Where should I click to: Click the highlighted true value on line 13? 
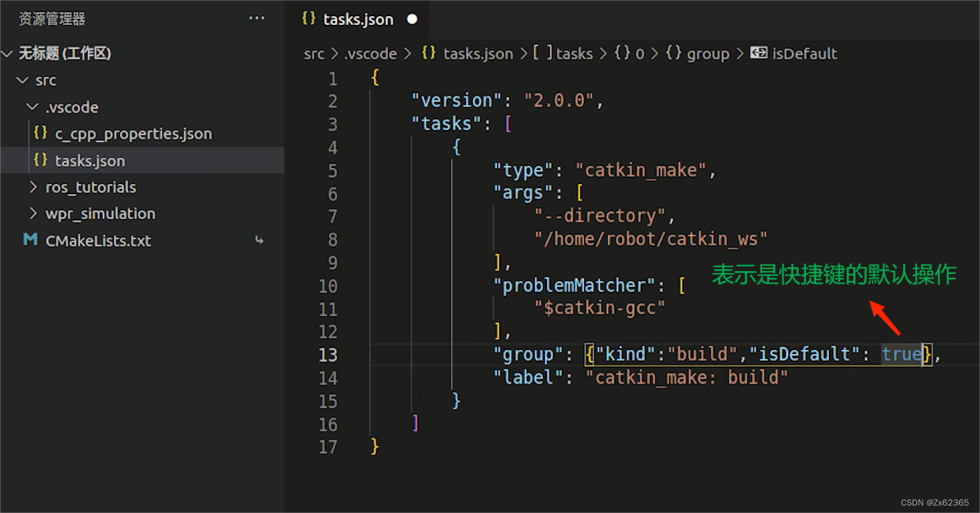tap(901, 355)
